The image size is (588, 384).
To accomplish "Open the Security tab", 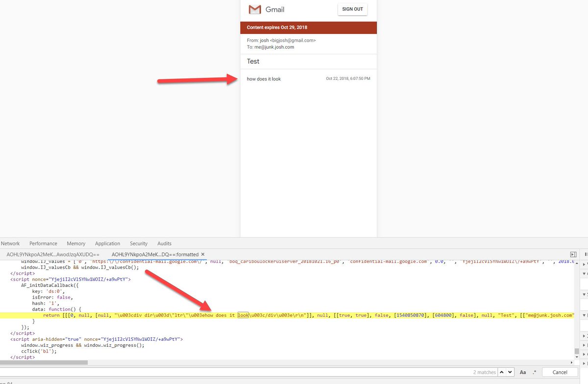I will click(x=139, y=243).
